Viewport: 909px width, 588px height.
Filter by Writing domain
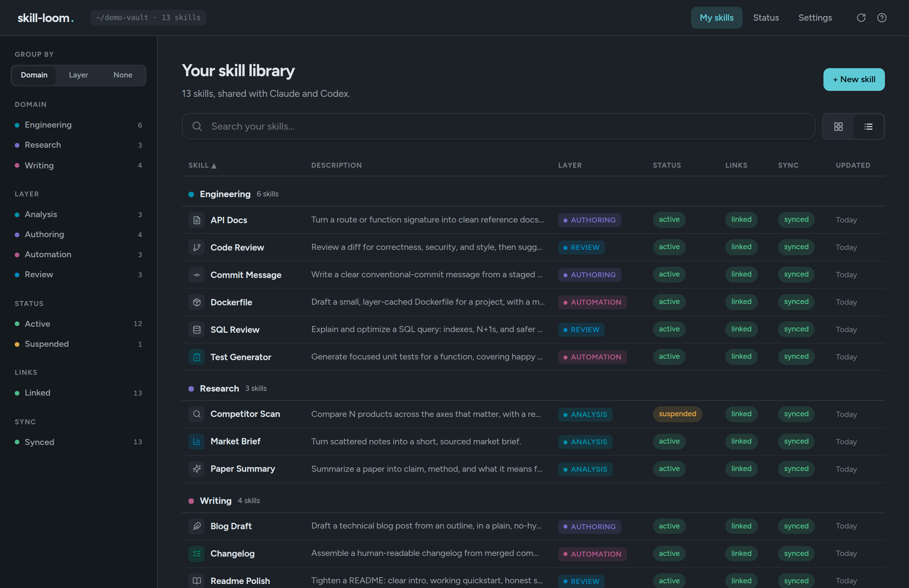click(78, 165)
